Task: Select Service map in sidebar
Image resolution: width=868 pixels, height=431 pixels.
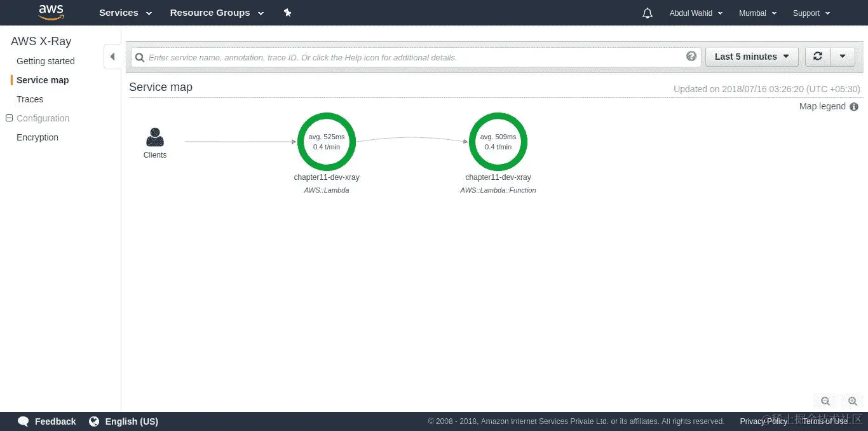Action: 43,80
